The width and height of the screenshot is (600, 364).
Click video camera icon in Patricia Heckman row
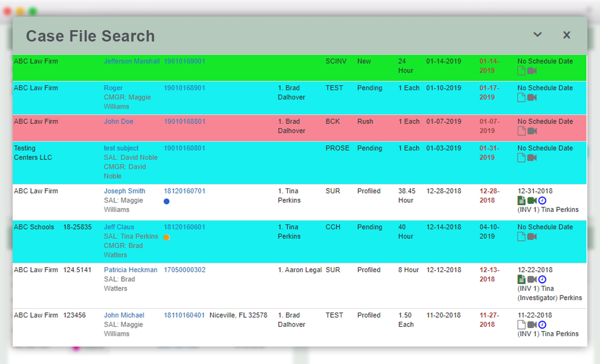[x=532, y=279]
